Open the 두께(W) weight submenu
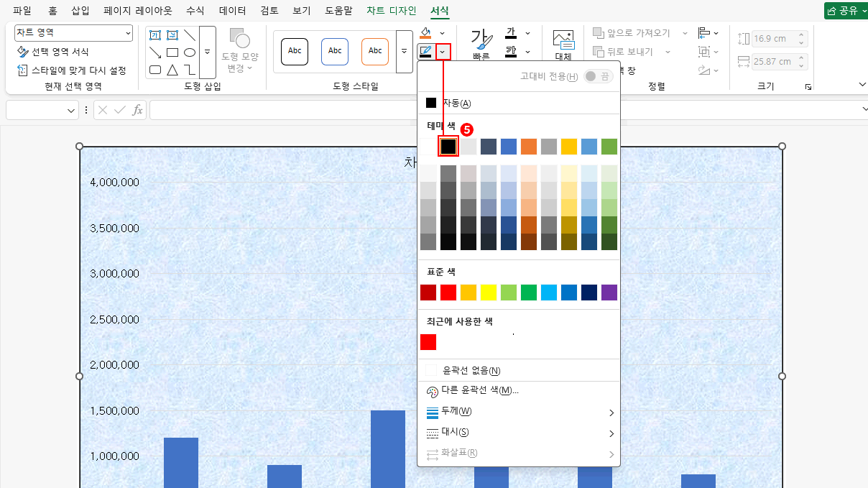Screen dimensions: 868x488 tap(518, 412)
